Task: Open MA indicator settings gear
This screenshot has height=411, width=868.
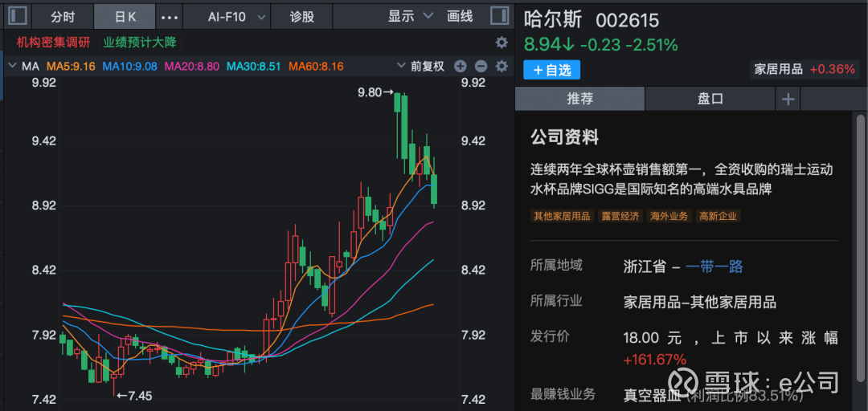Action: point(502,67)
